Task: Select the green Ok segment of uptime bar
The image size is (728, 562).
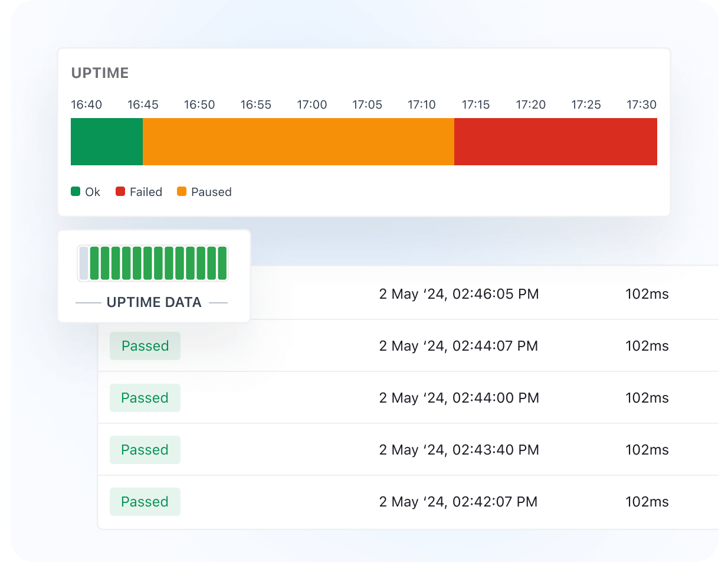Action: (107, 142)
